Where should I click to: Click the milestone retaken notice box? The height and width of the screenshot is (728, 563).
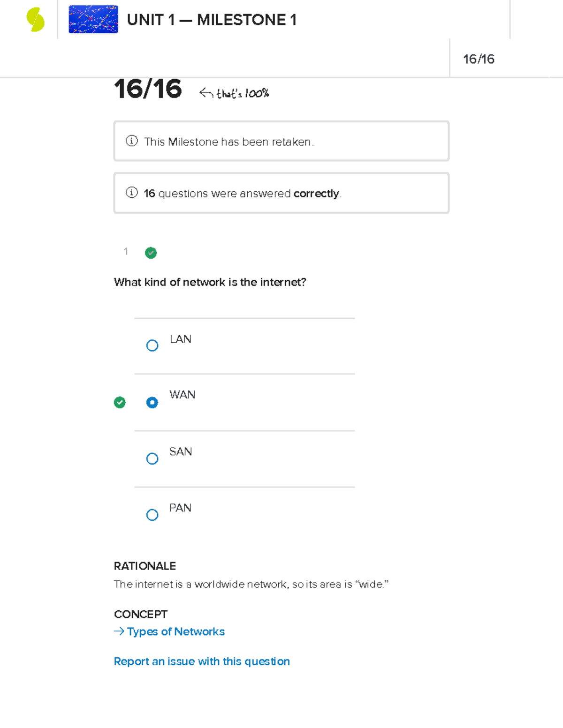(x=281, y=141)
